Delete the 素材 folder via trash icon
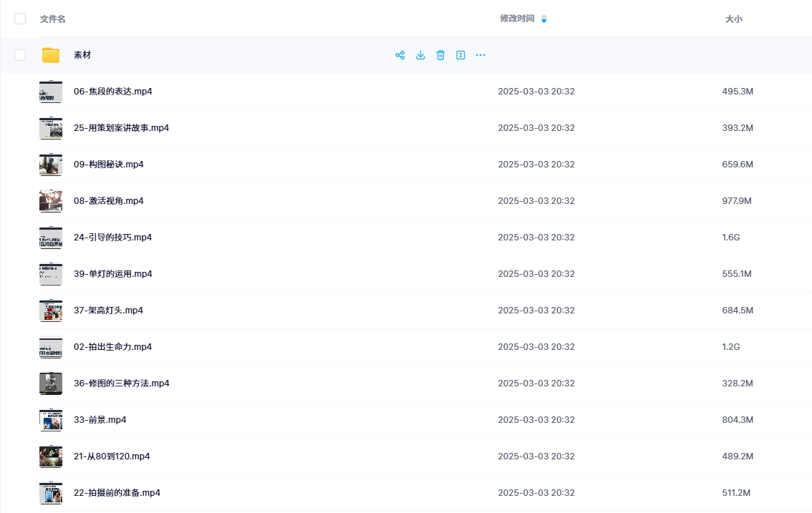The width and height of the screenshot is (812, 513). [440, 55]
